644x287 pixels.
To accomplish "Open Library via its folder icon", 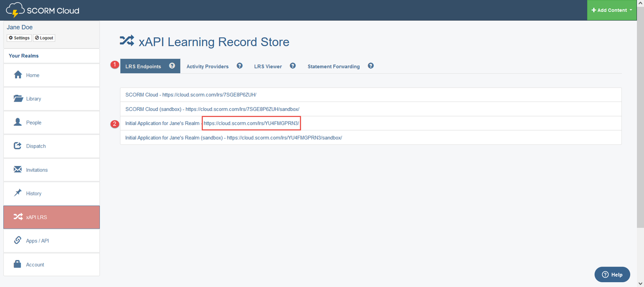I will coord(18,98).
